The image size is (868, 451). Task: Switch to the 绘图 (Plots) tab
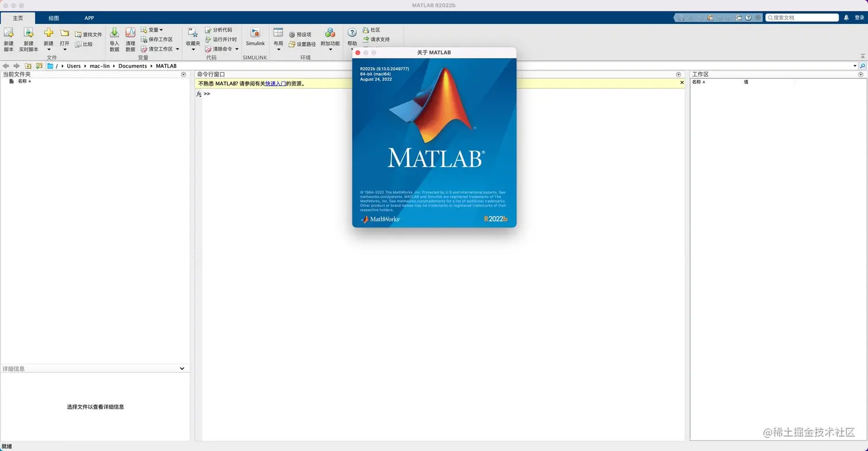pos(54,18)
